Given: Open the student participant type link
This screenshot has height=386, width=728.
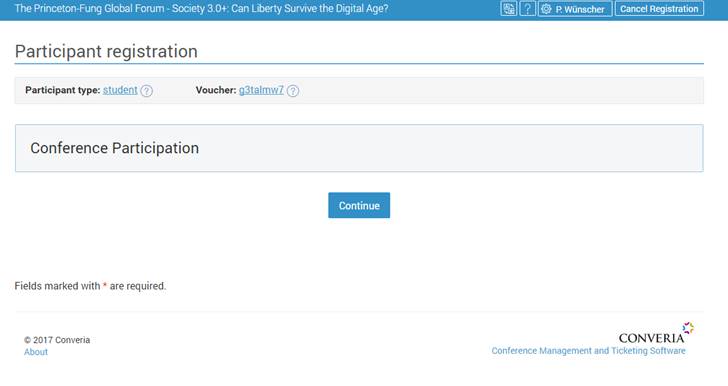Looking at the screenshot, I should point(120,90).
